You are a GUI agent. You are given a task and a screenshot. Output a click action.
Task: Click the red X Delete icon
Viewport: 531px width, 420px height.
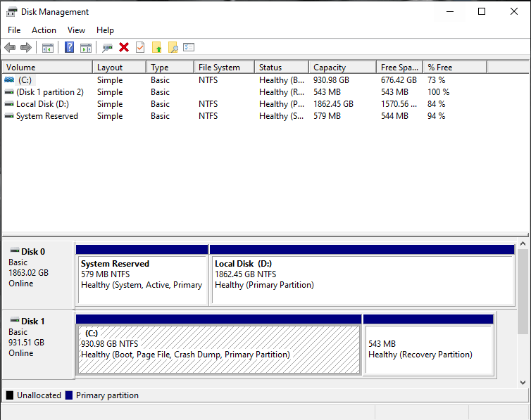pyautogui.click(x=124, y=47)
